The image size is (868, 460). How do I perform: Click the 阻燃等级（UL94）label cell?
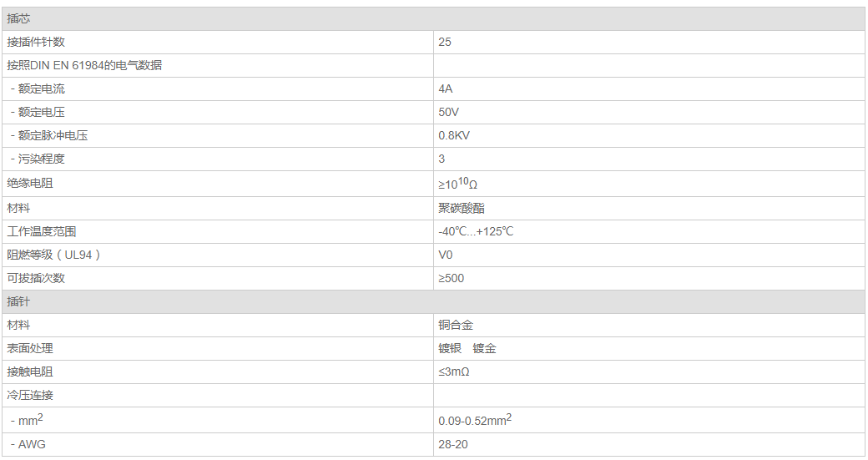[x=54, y=255]
